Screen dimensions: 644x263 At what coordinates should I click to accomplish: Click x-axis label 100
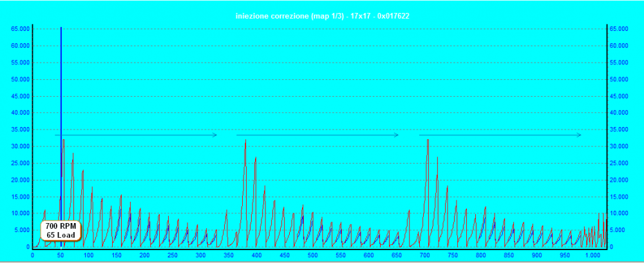pyautogui.click(x=89, y=255)
